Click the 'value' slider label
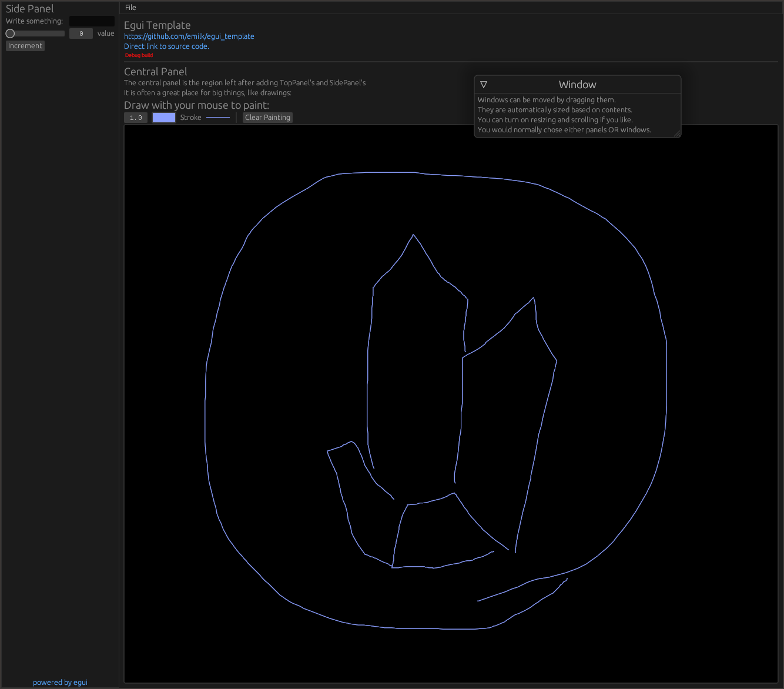The height and width of the screenshot is (689, 784). pyautogui.click(x=106, y=34)
